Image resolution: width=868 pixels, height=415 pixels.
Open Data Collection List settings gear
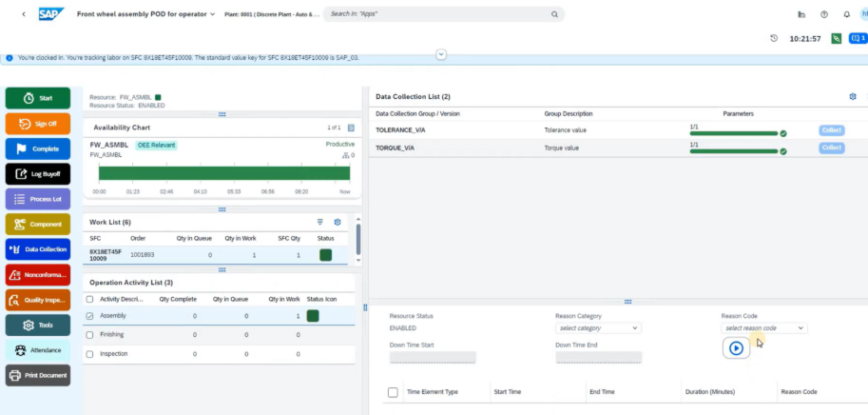tap(852, 97)
